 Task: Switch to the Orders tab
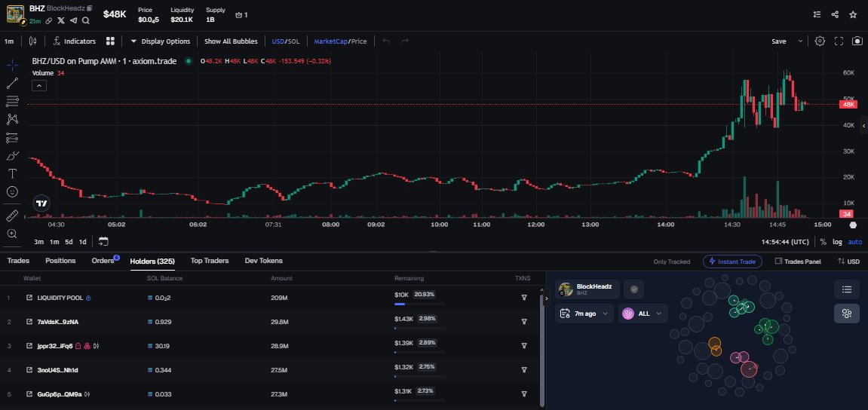(x=103, y=261)
